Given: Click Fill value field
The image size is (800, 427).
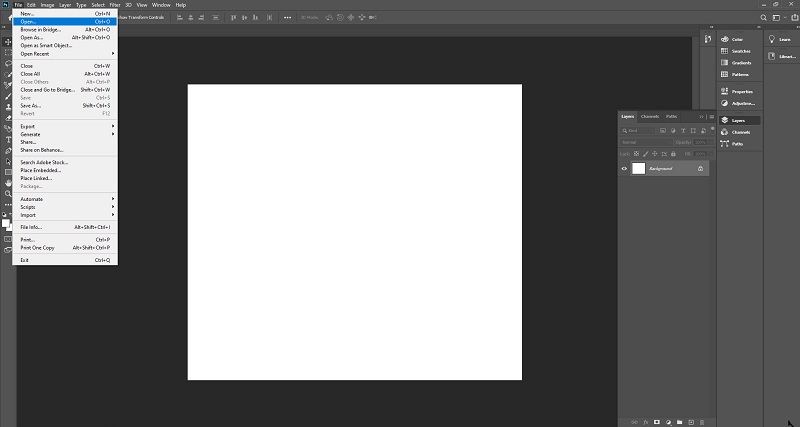Looking at the screenshot, I should click(x=700, y=154).
